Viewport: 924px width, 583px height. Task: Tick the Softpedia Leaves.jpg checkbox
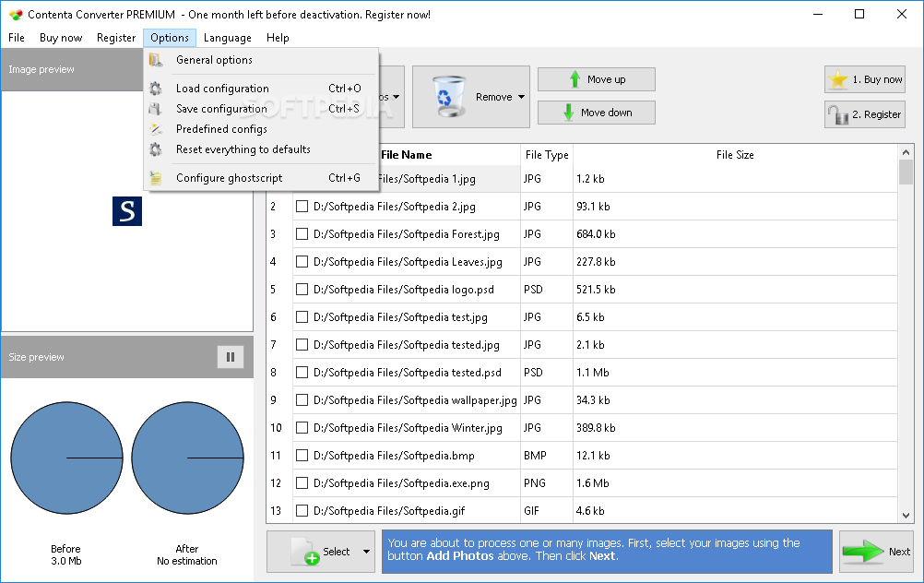(302, 262)
